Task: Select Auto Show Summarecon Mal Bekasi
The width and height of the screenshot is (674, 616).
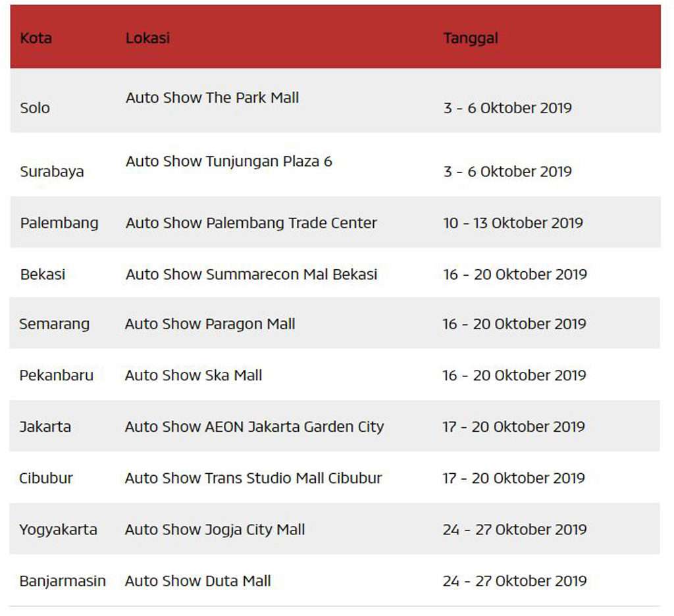Action: coord(251,274)
